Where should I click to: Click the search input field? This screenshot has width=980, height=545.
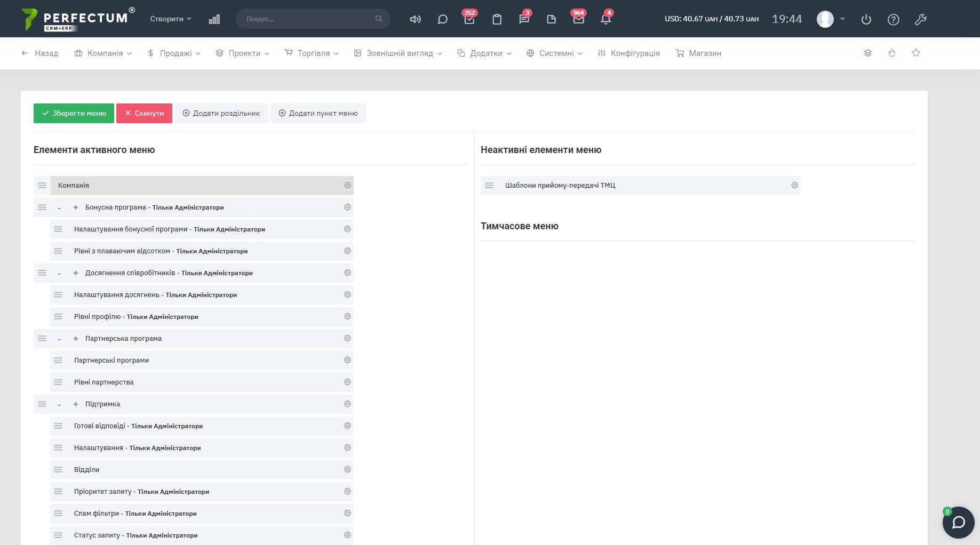[309, 19]
